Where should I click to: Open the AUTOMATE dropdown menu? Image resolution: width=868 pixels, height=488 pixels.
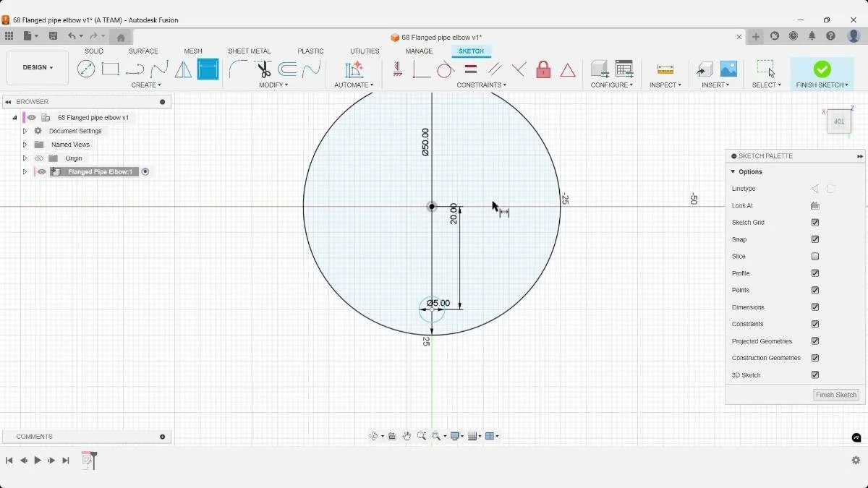click(354, 85)
